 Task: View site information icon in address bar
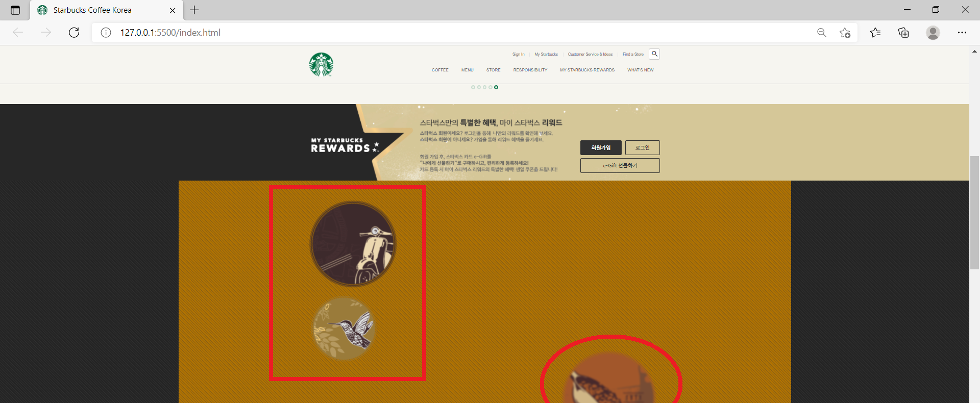[106, 33]
